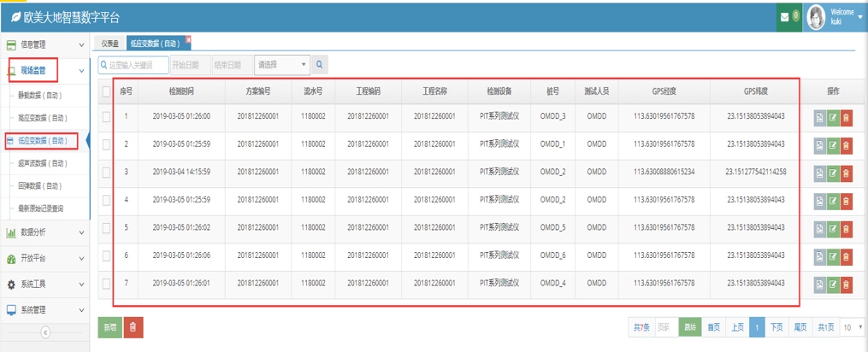Click the green edit icon in row 2
The image size is (868, 352).
833,145
